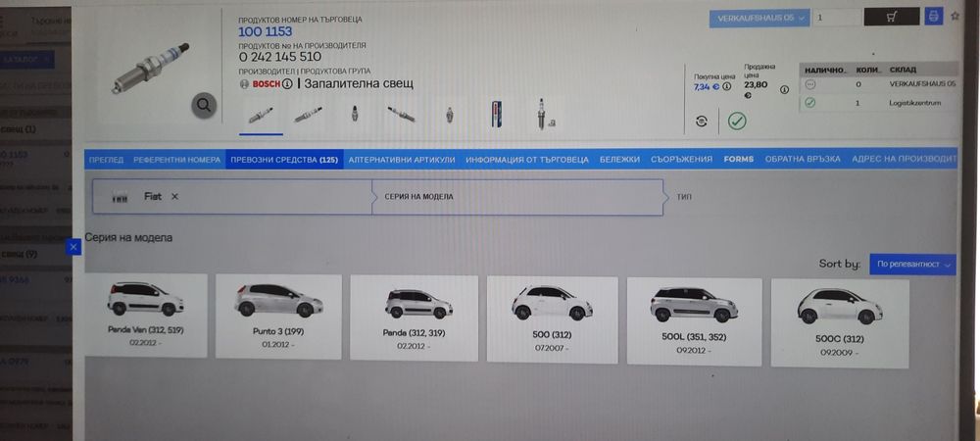Show purchase price info next to 7,34 €
980x441 pixels.
[726, 87]
